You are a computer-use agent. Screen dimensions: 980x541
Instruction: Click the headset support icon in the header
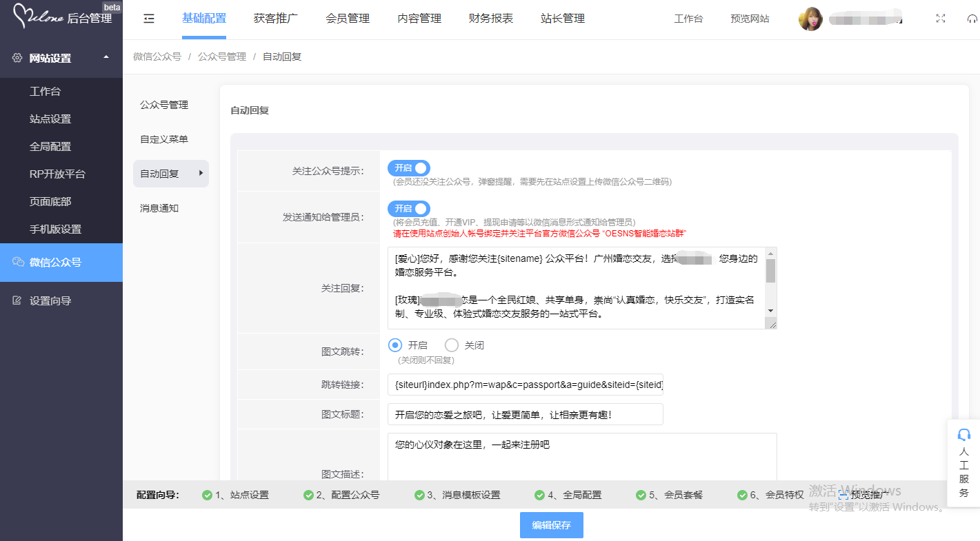tap(972, 19)
